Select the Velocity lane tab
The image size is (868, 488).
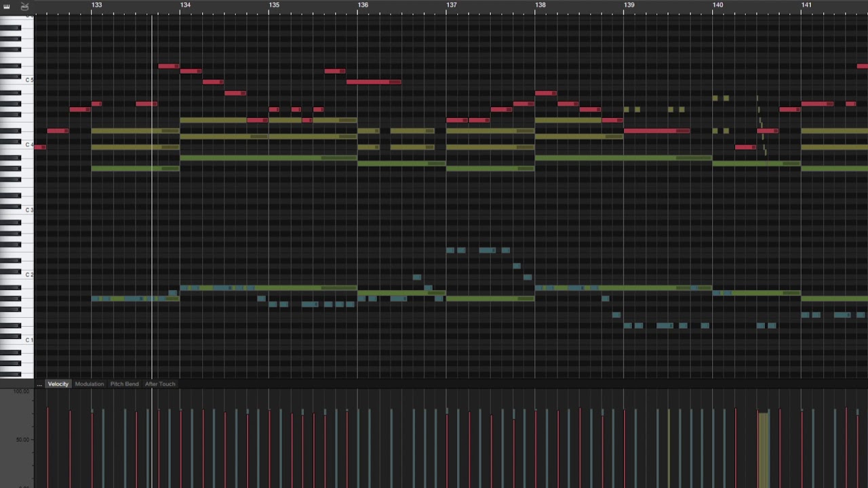(x=58, y=384)
